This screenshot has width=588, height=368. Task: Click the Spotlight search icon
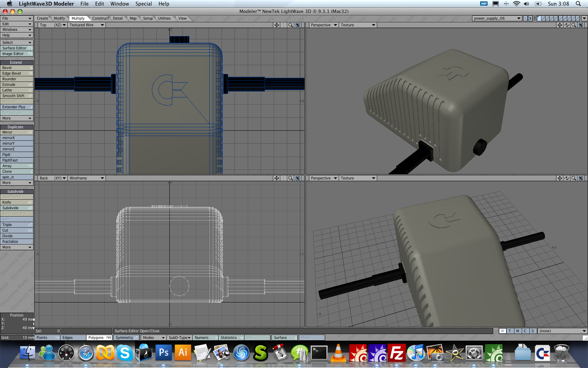[x=578, y=4]
